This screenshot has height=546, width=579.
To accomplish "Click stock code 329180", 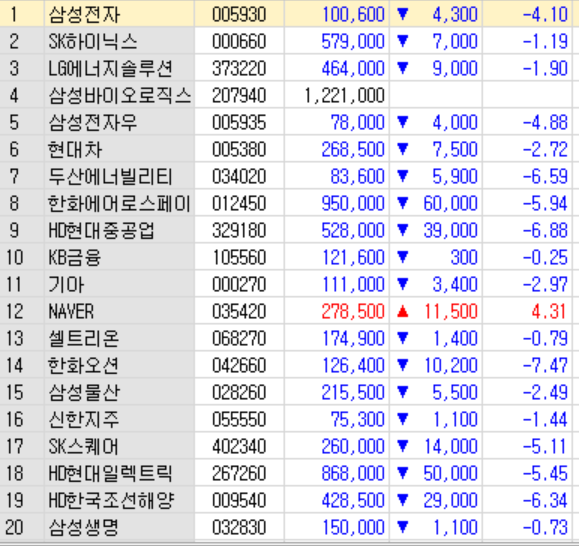I will tap(239, 230).
